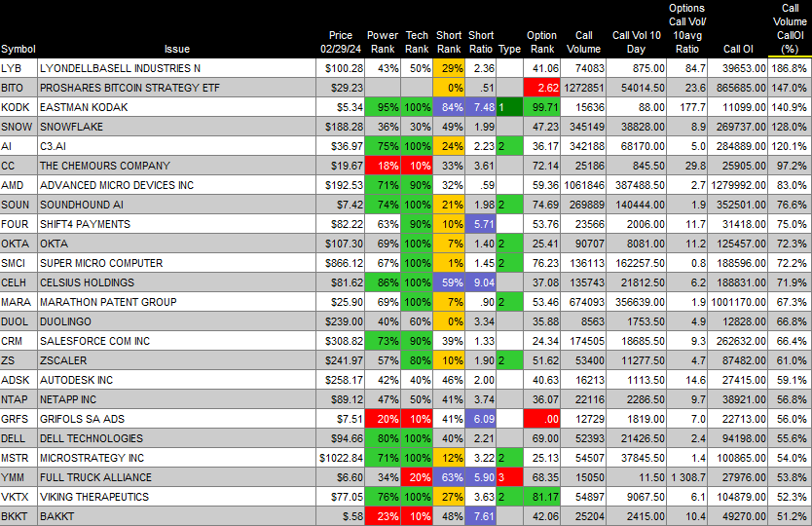Image resolution: width=812 pixels, height=526 pixels.
Task: Select FULL TRUCK ALLIANCE issue cell
Action: point(176,477)
